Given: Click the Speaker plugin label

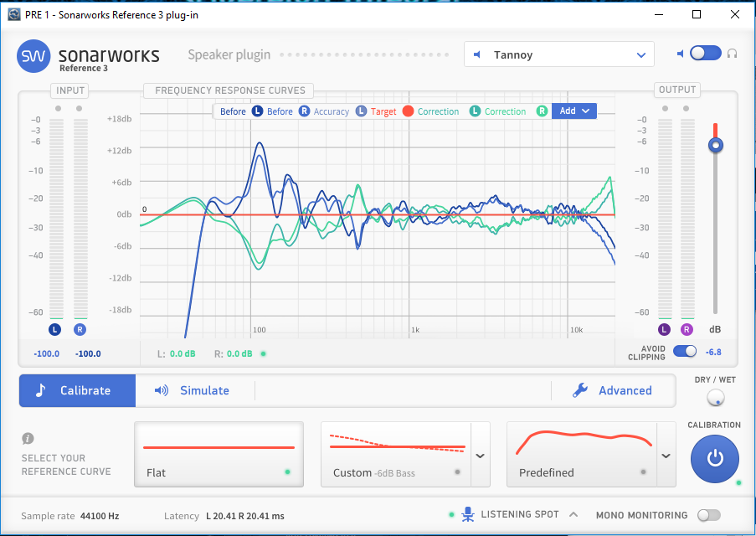Looking at the screenshot, I should [x=229, y=55].
